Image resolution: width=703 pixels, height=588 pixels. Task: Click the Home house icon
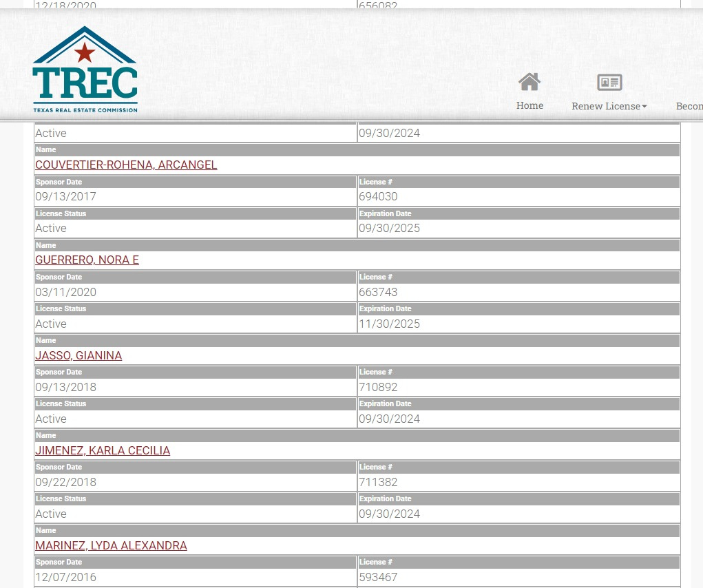click(529, 82)
